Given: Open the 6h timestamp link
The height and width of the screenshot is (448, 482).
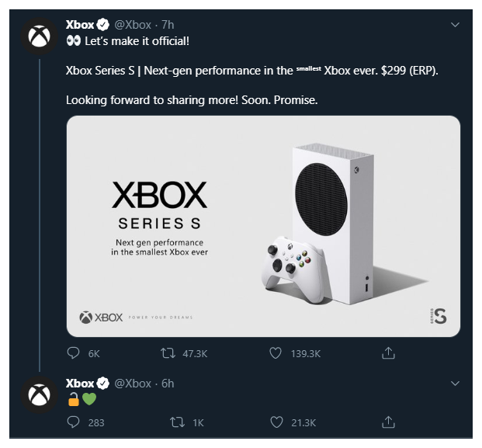Looking at the screenshot, I should (168, 384).
